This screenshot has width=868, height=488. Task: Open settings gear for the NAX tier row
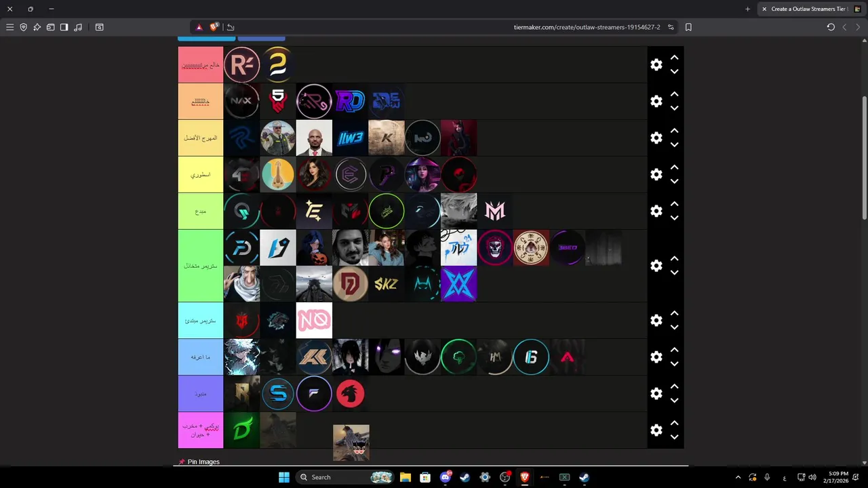click(x=656, y=101)
